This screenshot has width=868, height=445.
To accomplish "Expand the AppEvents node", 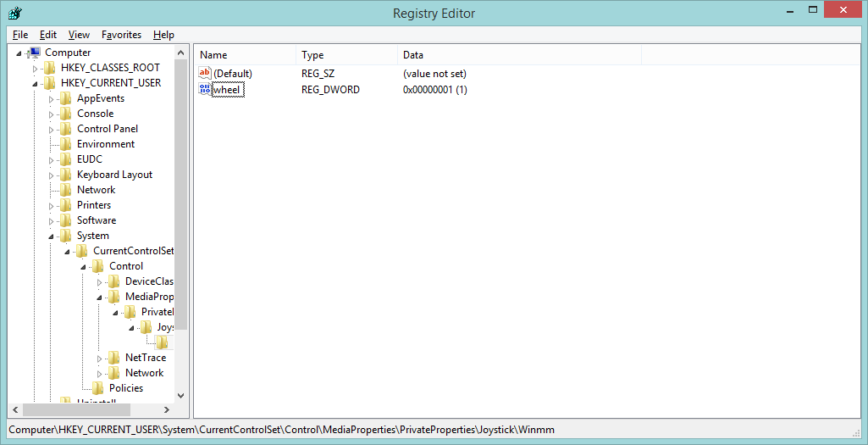I will coord(51,99).
